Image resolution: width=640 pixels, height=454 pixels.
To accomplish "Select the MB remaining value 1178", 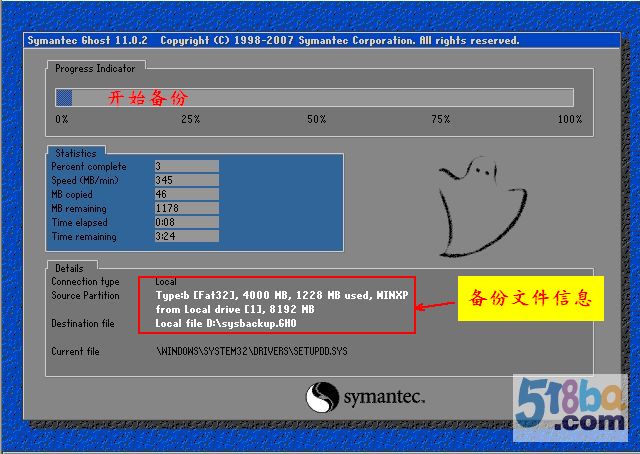I will (x=187, y=208).
